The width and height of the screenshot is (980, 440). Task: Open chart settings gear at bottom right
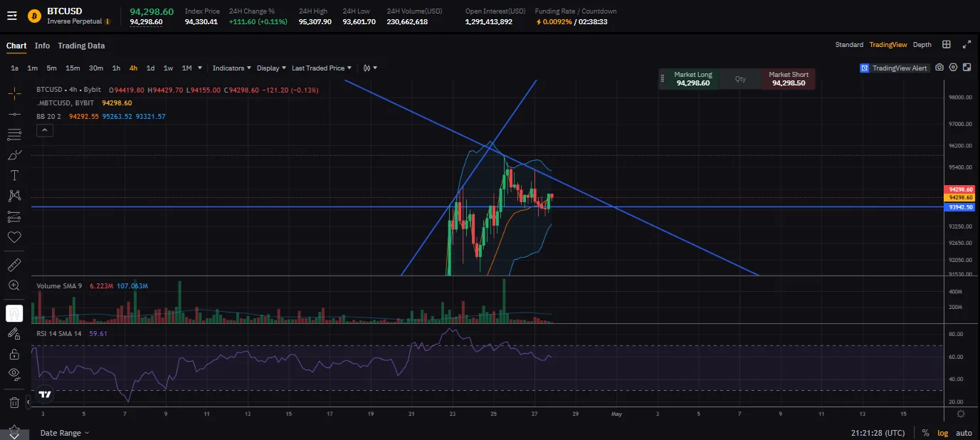click(961, 414)
